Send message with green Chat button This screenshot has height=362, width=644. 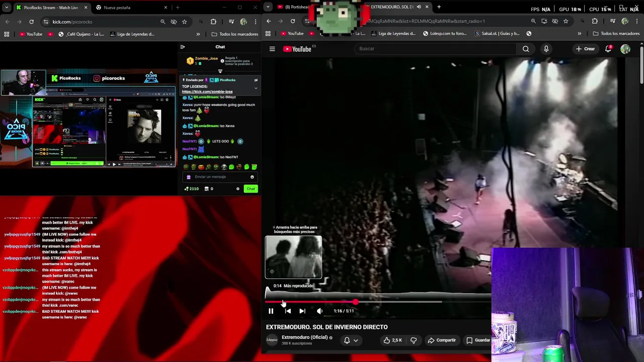[x=251, y=189]
